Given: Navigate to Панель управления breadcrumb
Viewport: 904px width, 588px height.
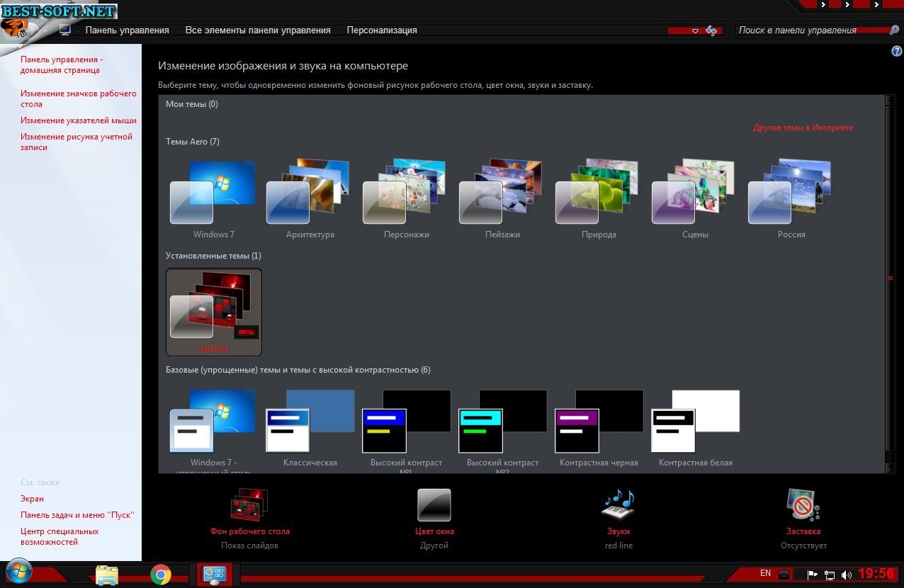Looking at the screenshot, I should coord(127,30).
